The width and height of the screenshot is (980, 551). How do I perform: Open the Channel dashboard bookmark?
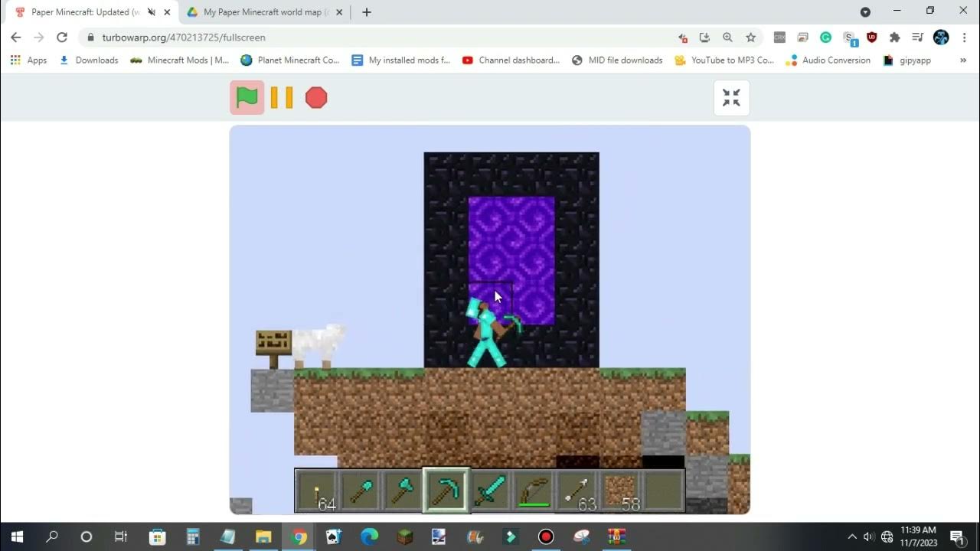511,60
